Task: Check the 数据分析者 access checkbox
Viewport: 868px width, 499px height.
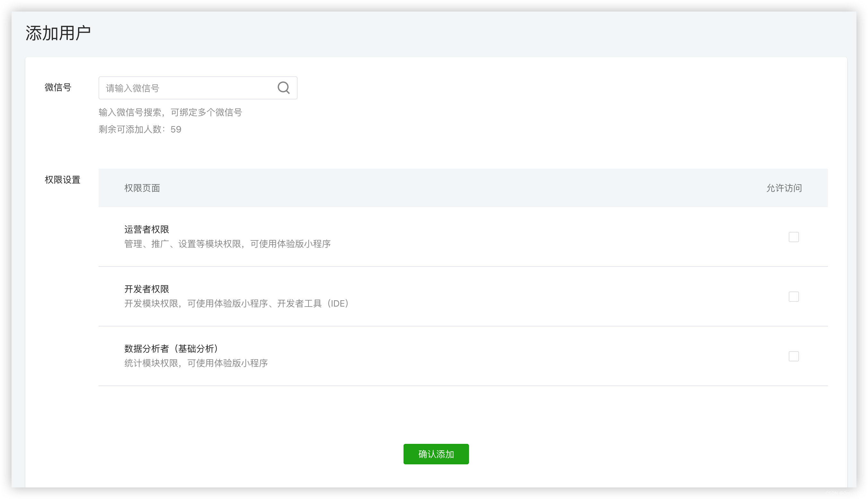Action: coord(793,356)
